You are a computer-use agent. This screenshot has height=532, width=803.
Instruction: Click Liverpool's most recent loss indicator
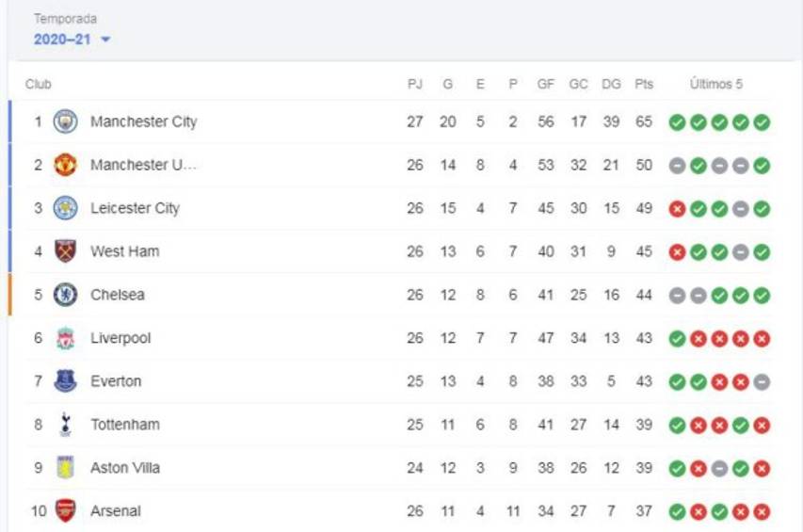point(762,339)
